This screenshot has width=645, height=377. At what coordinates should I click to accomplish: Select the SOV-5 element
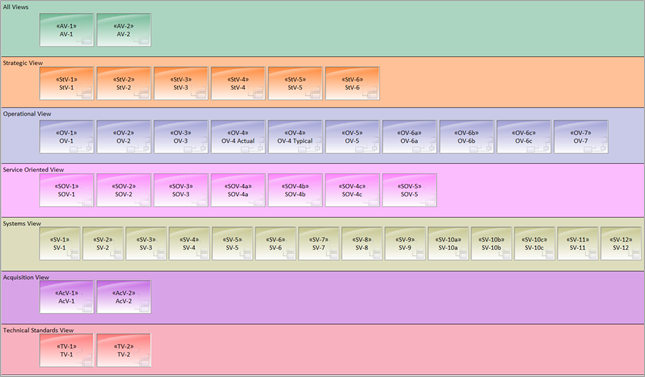410,190
